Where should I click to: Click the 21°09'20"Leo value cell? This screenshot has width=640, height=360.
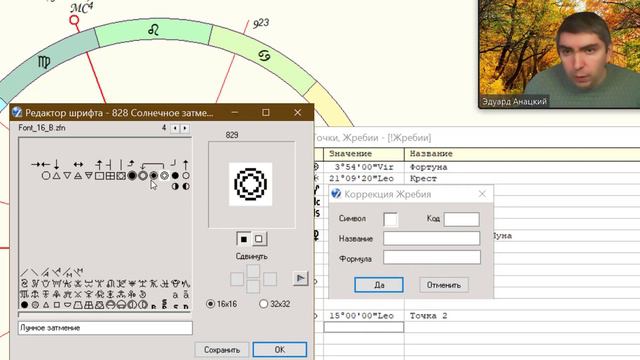[364, 178]
